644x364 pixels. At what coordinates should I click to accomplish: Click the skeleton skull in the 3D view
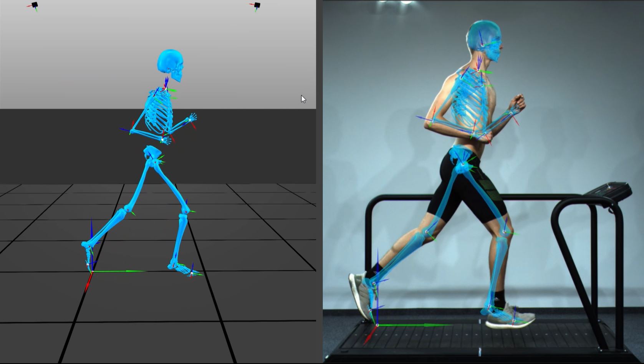(171, 65)
